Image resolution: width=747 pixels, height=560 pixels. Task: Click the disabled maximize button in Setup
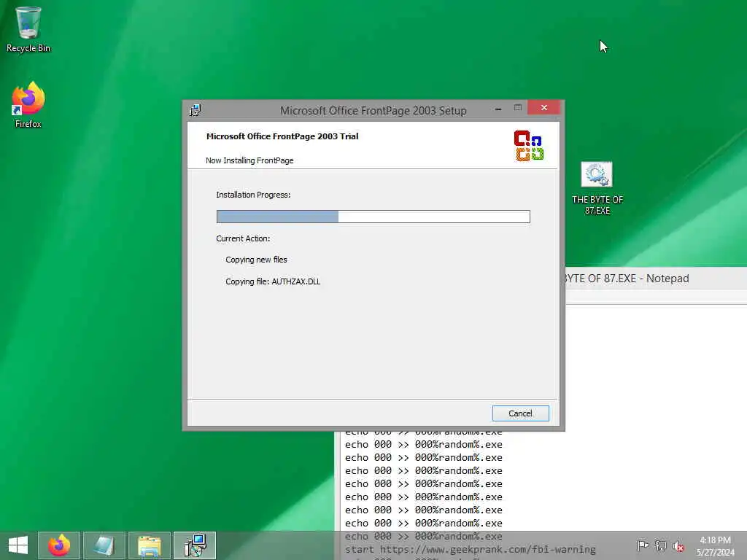[518, 108]
